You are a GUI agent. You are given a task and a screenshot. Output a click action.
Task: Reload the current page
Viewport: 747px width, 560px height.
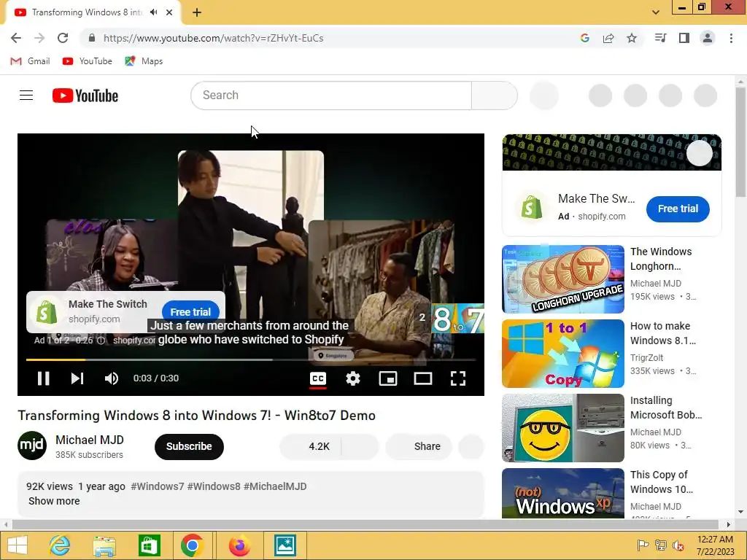pos(63,38)
